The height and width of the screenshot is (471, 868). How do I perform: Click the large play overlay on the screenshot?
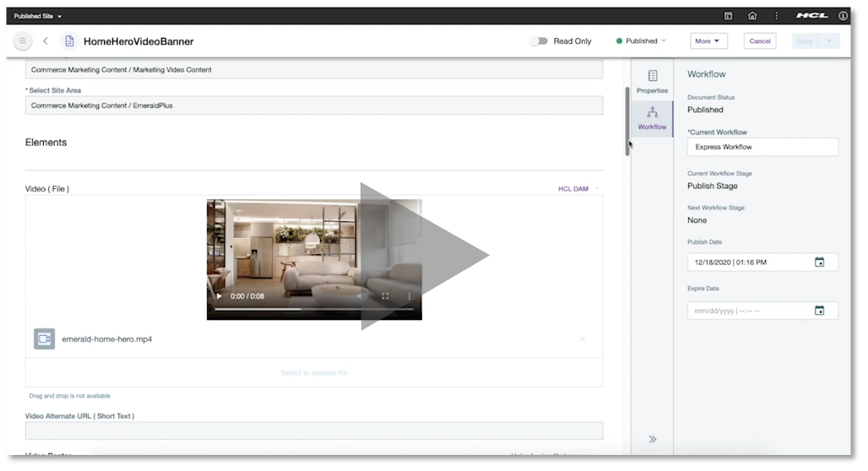(x=424, y=256)
